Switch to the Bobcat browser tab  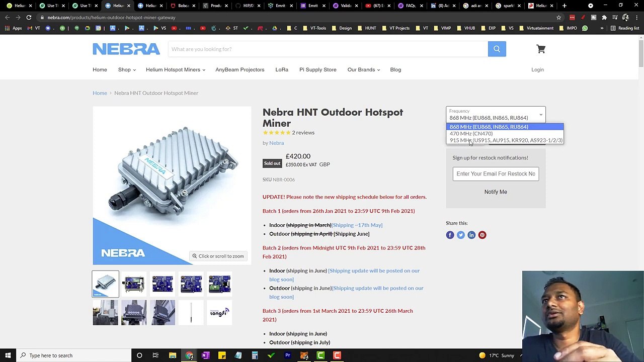[x=183, y=6]
